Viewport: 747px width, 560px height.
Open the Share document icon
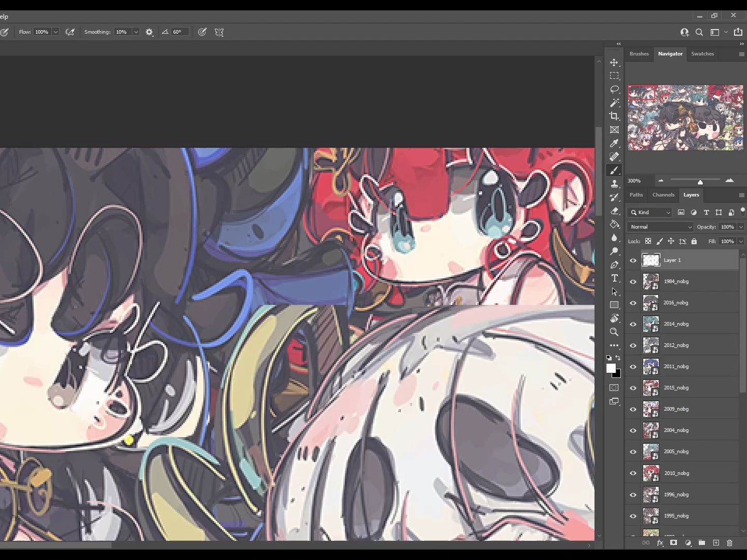(x=738, y=32)
